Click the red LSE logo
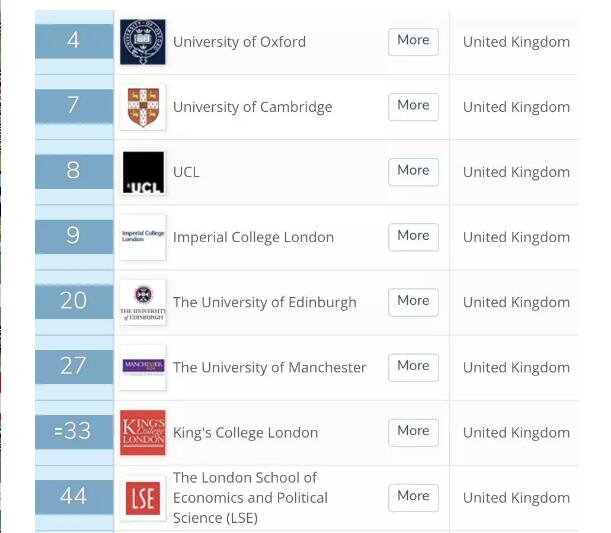The width and height of the screenshot is (611, 533). click(x=142, y=497)
